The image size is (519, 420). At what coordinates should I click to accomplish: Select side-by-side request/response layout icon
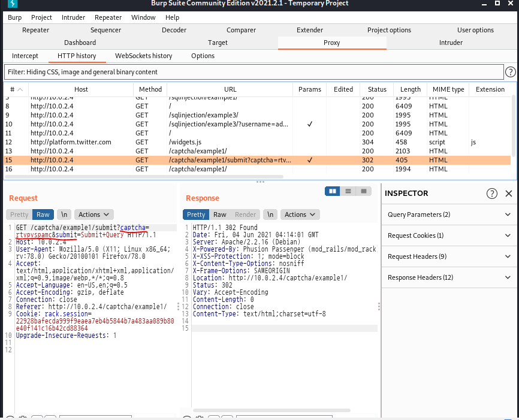coord(333,191)
